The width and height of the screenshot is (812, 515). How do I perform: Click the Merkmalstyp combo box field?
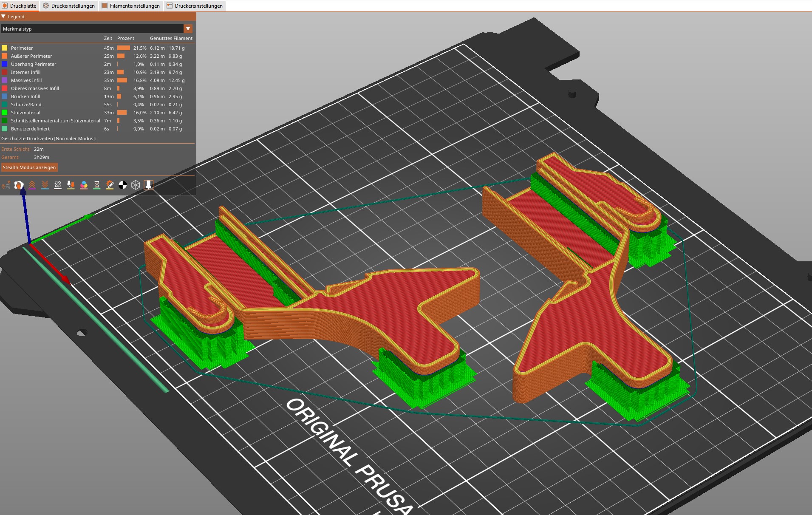pyautogui.click(x=97, y=29)
